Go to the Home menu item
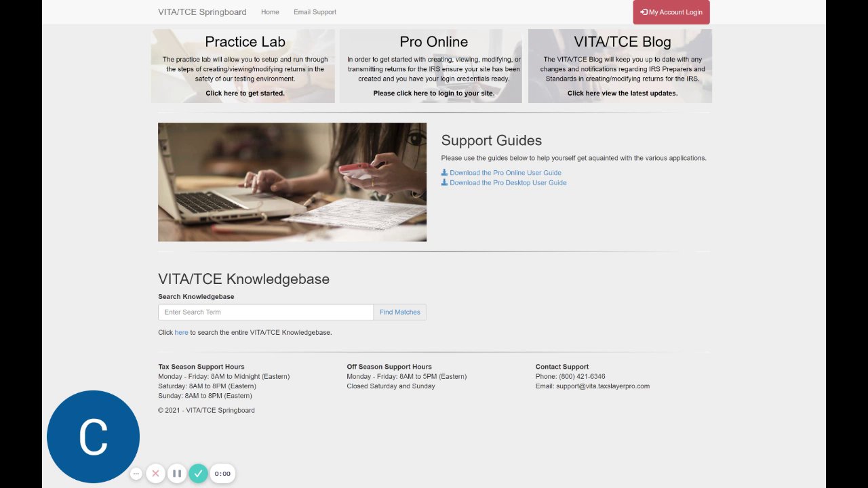This screenshot has height=488, width=868. pyautogui.click(x=270, y=12)
